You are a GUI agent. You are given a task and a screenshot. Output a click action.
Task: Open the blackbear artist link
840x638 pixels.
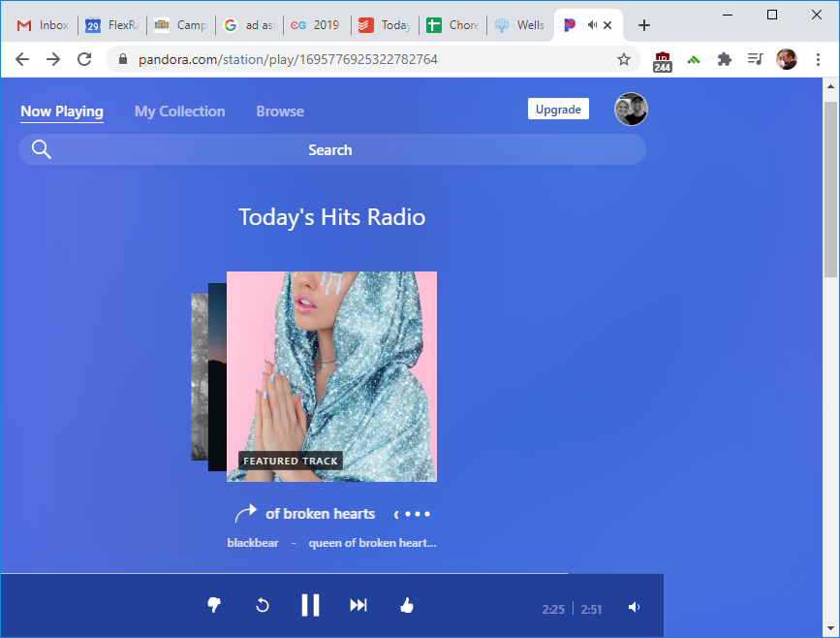253,543
